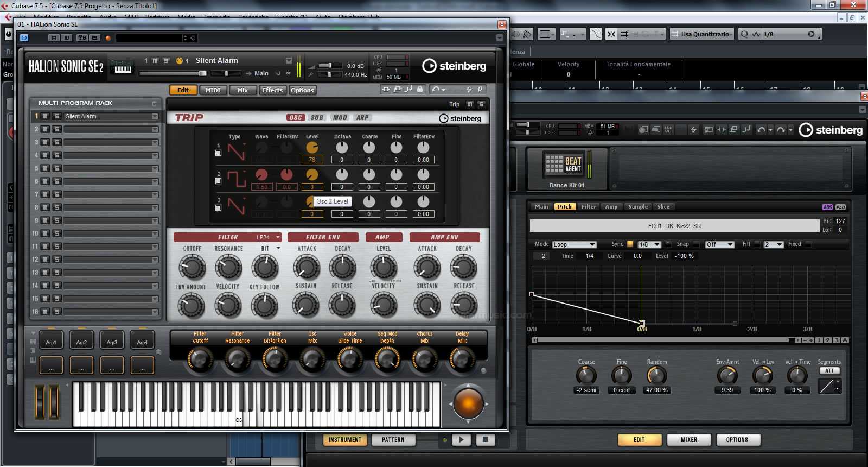Toggle the Fixed checkbox in Beat Agent
868x467 pixels.
pos(808,244)
